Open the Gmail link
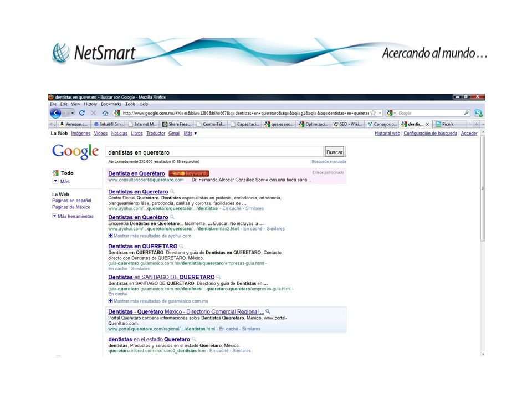The width and height of the screenshot is (532, 399). [174, 134]
